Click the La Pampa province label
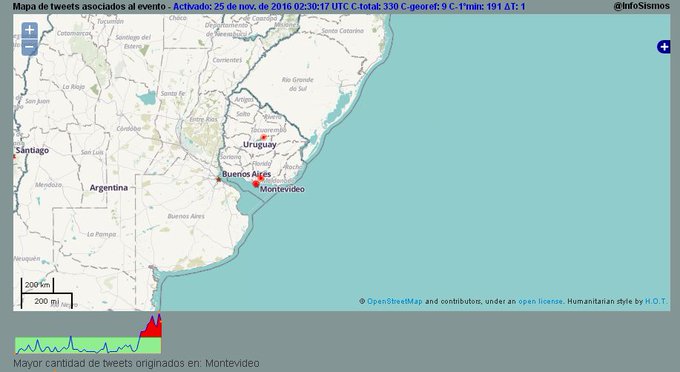Image resolution: width=680 pixels, height=372 pixels. click(x=101, y=234)
